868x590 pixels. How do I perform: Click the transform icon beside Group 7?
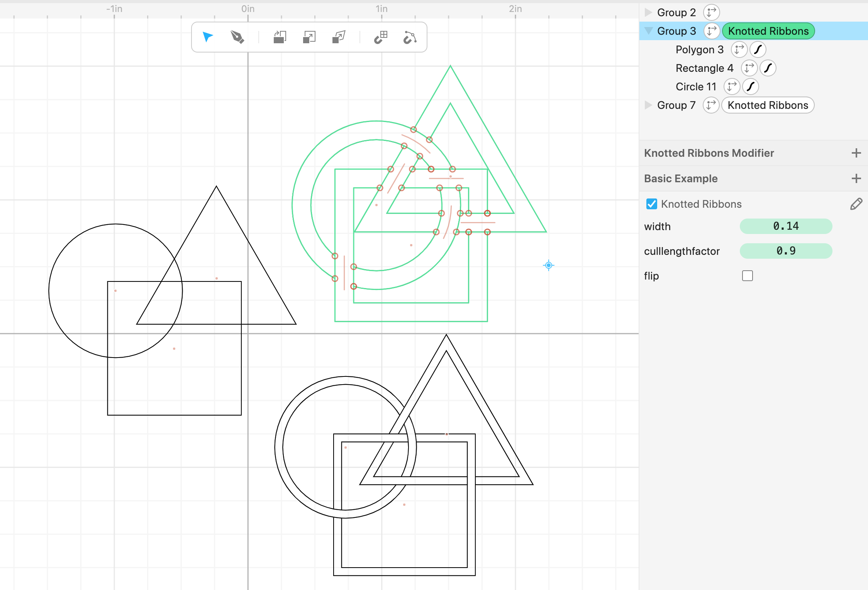tap(711, 105)
